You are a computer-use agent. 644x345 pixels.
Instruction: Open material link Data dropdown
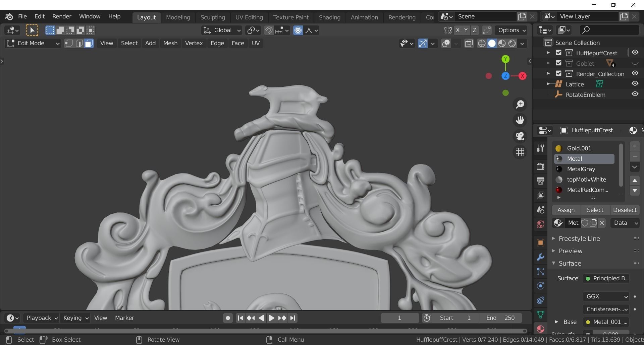pos(625,223)
